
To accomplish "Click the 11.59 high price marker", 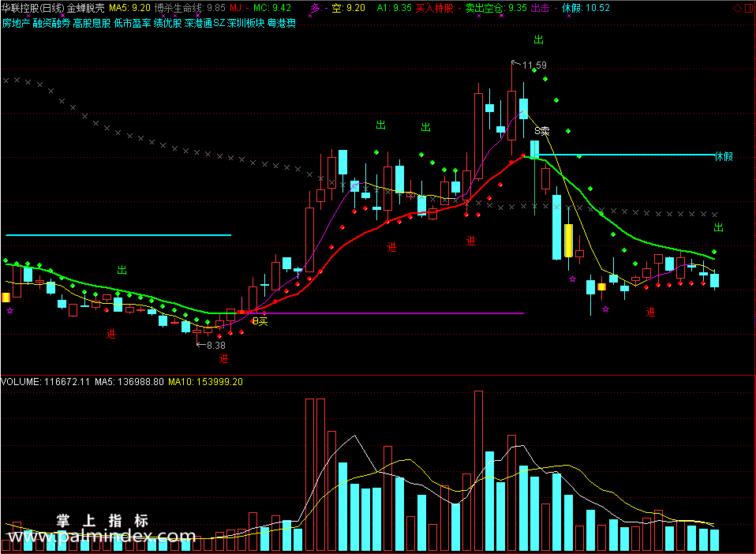I will 534,65.
